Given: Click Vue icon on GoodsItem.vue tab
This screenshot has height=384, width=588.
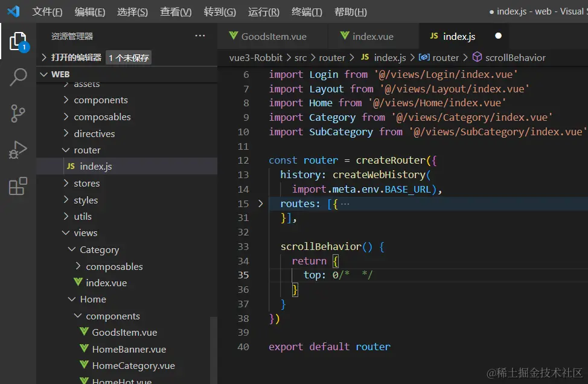Looking at the screenshot, I should tap(233, 36).
